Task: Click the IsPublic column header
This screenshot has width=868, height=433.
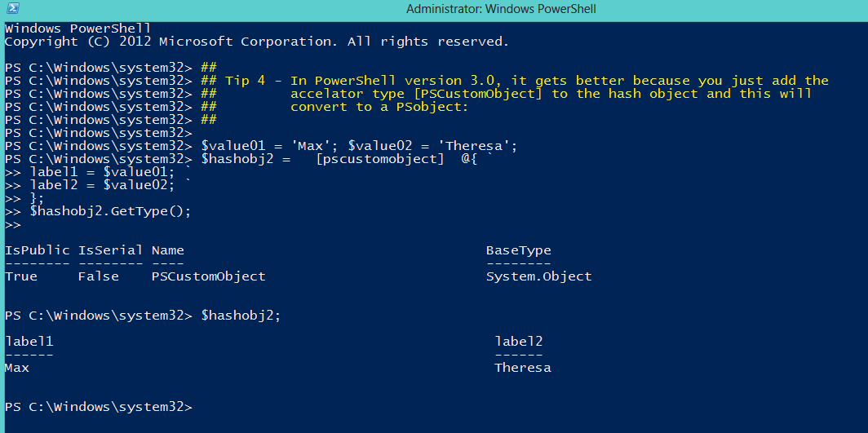Action: [x=37, y=250]
